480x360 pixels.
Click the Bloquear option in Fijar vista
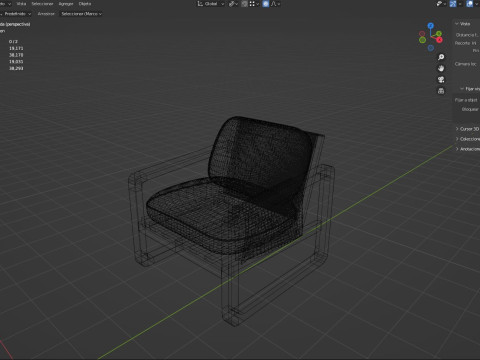470,109
